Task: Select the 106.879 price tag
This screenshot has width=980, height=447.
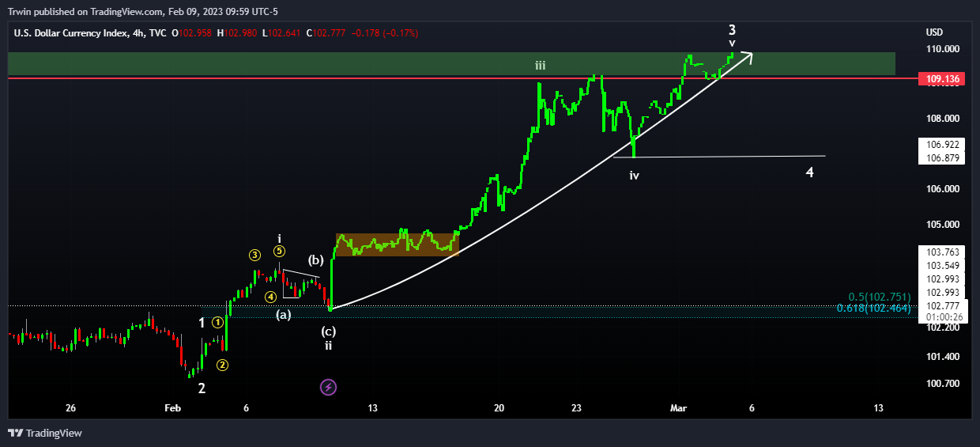Action: click(x=941, y=158)
